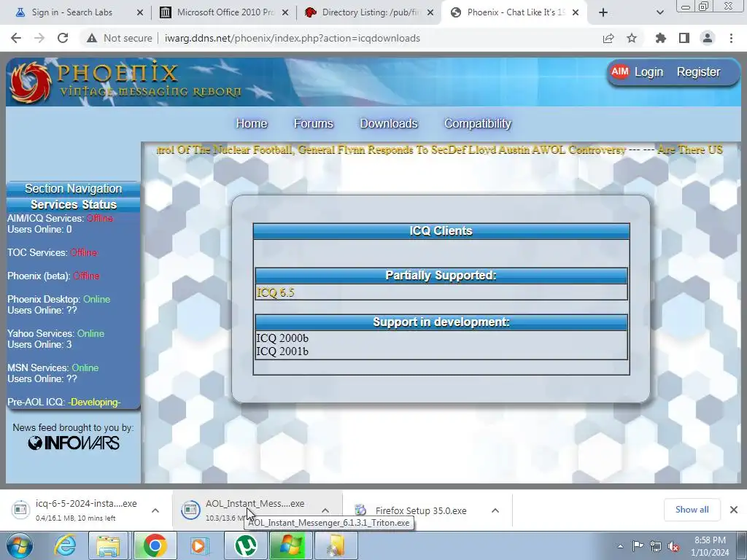
Task: Click the Pre-AOL ICQ Developing status
Action: click(x=94, y=402)
